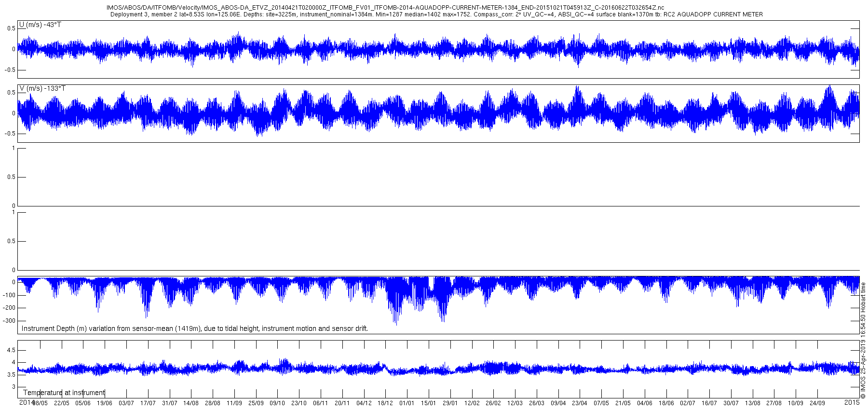The image size is (868, 410).
Task: Select the 'U (m/s) -43°T' panel label
Action: click(40, 25)
